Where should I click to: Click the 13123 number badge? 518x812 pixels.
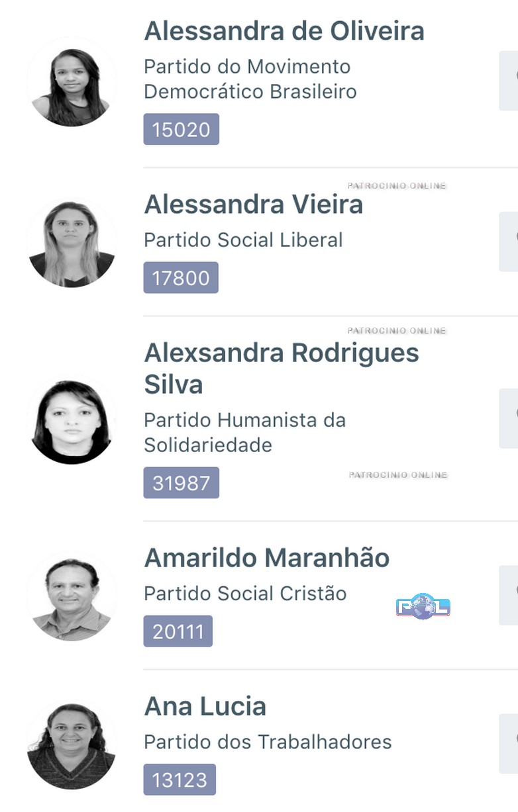[x=180, y=780]
